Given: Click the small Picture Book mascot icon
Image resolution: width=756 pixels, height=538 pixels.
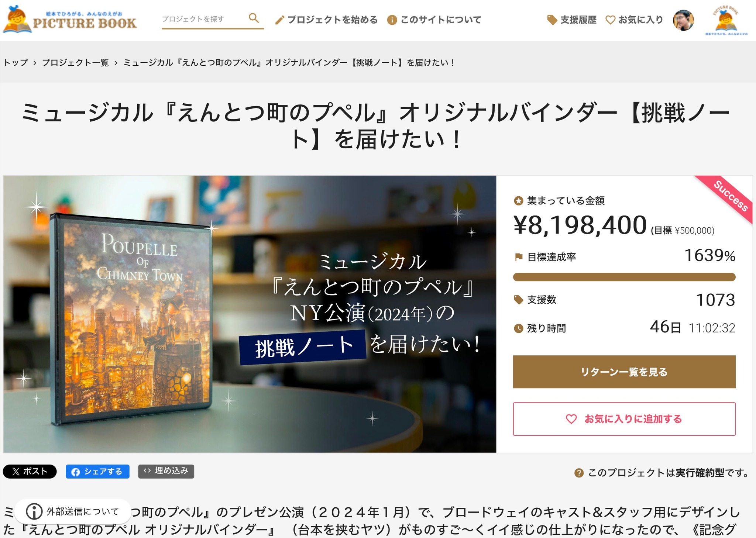Looking at the screenshot, I should click(726, 20).
